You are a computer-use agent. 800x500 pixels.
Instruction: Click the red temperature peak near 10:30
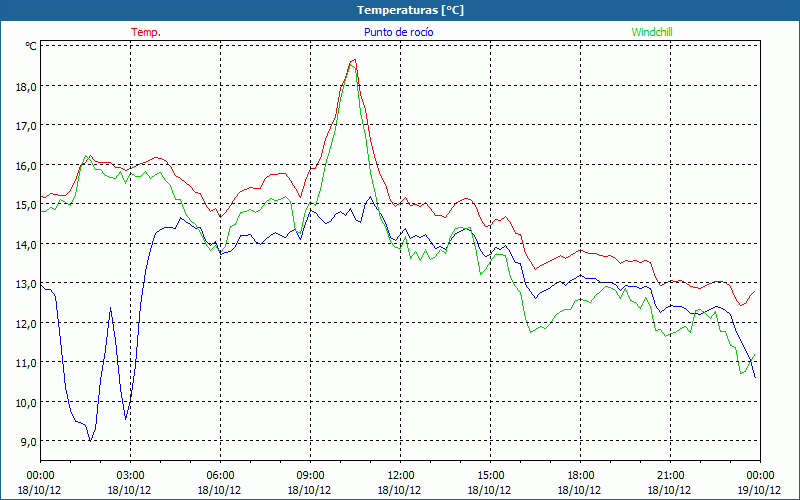pos(354,60)
